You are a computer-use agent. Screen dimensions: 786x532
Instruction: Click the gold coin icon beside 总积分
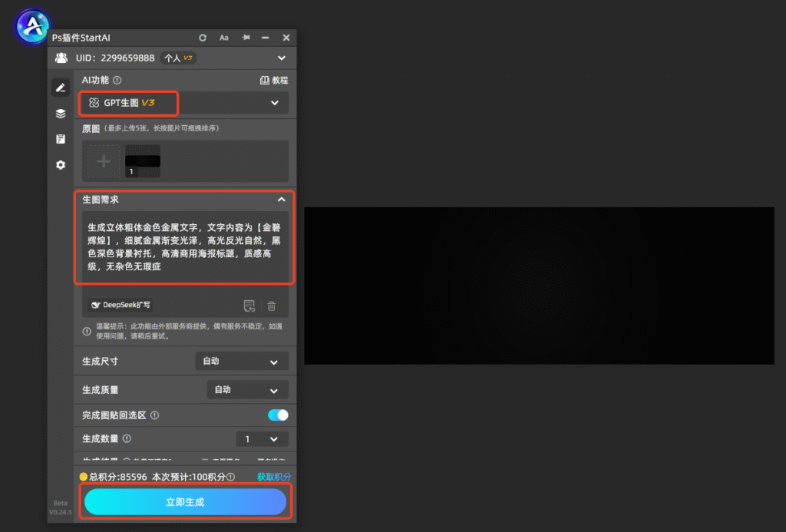pos(83,477)
